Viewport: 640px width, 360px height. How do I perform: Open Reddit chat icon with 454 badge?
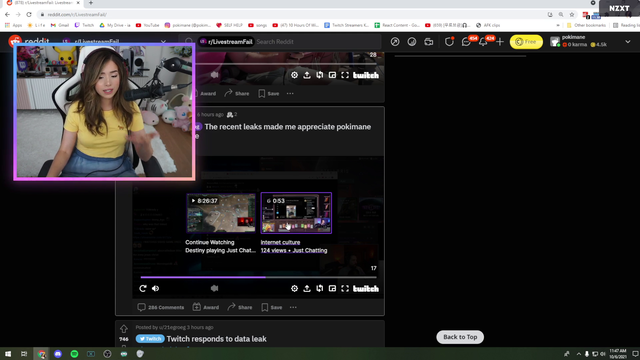466,42
